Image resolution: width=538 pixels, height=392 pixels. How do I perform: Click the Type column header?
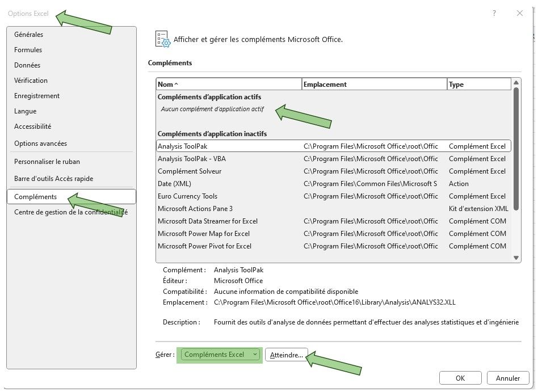click(x=478, y=85)
